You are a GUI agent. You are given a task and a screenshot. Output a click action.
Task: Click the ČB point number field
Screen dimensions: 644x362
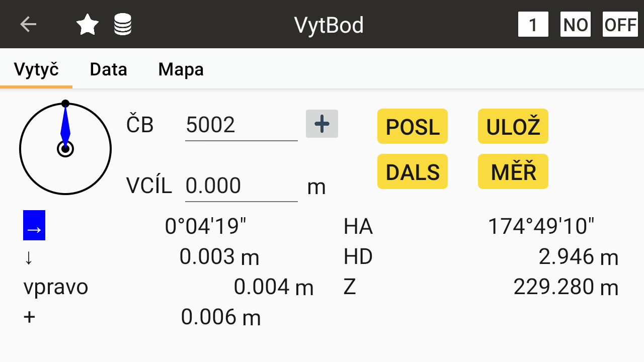click(x=241, y=125)
